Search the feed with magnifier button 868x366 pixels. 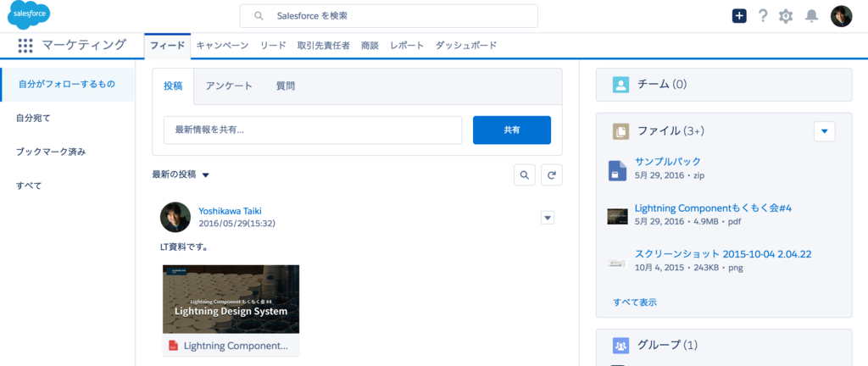524,175
